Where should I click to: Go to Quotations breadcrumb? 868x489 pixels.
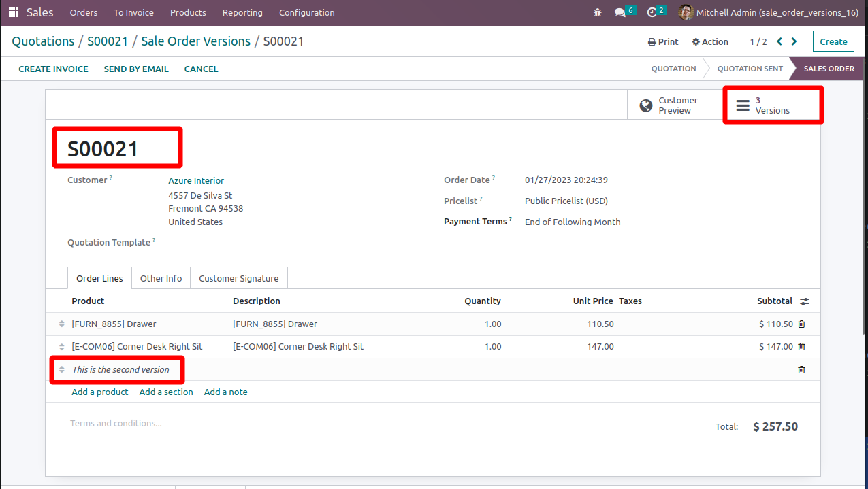coord(43,41)
